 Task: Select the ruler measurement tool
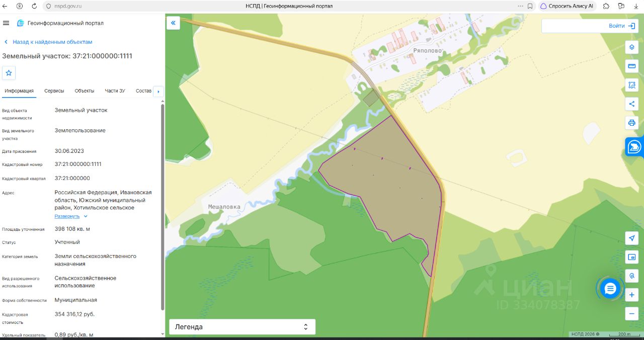pos(632,66)
